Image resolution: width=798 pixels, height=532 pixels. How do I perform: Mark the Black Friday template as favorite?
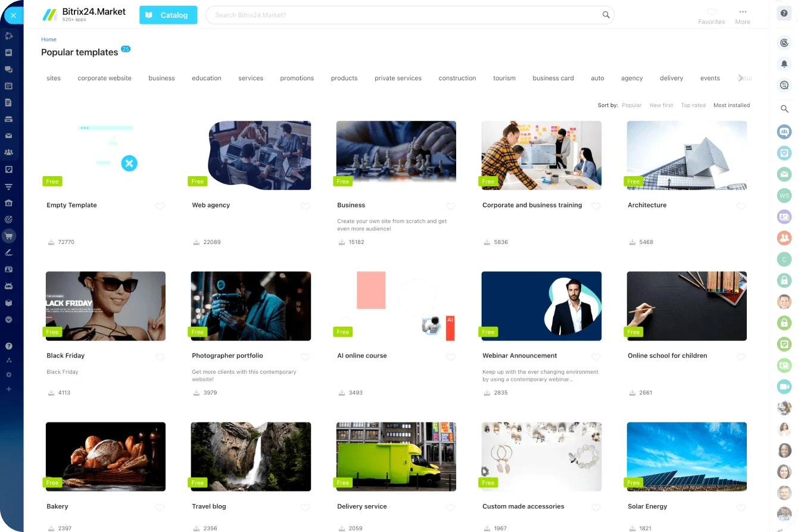[160, 357]
